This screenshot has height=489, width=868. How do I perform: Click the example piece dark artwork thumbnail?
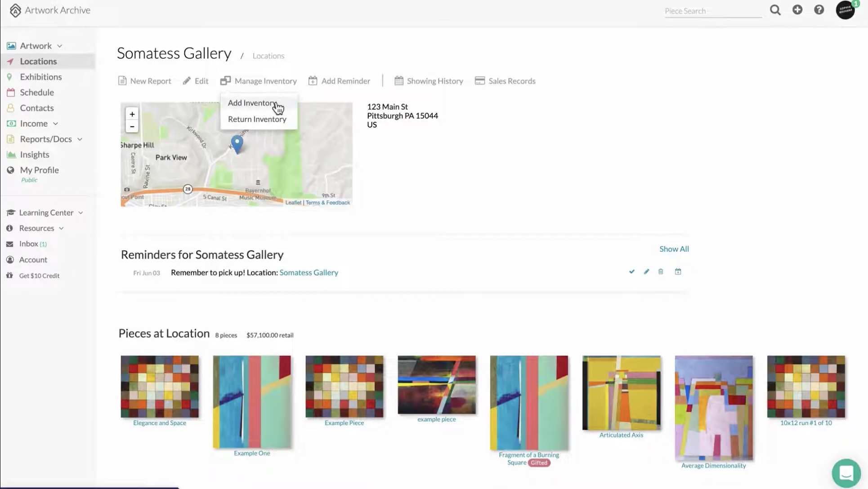[436, 385]
